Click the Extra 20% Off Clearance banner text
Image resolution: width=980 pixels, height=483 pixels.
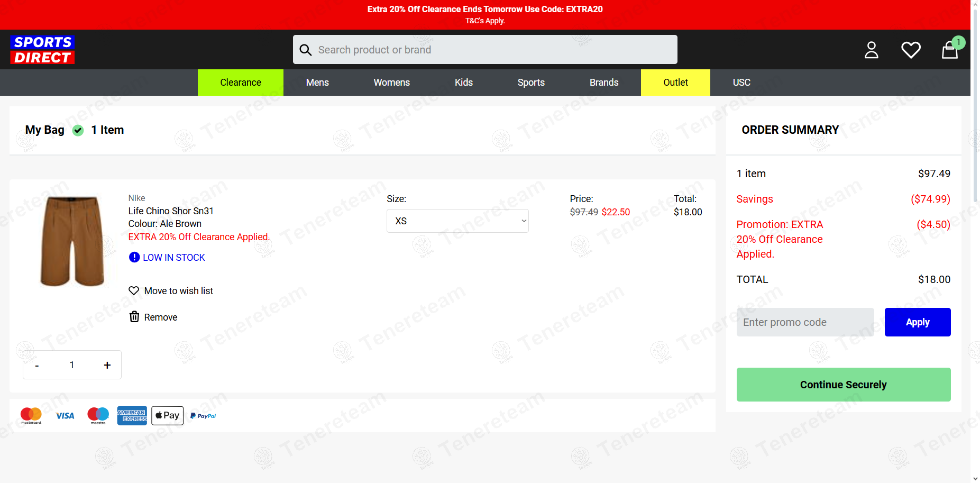tap(485, 9)
